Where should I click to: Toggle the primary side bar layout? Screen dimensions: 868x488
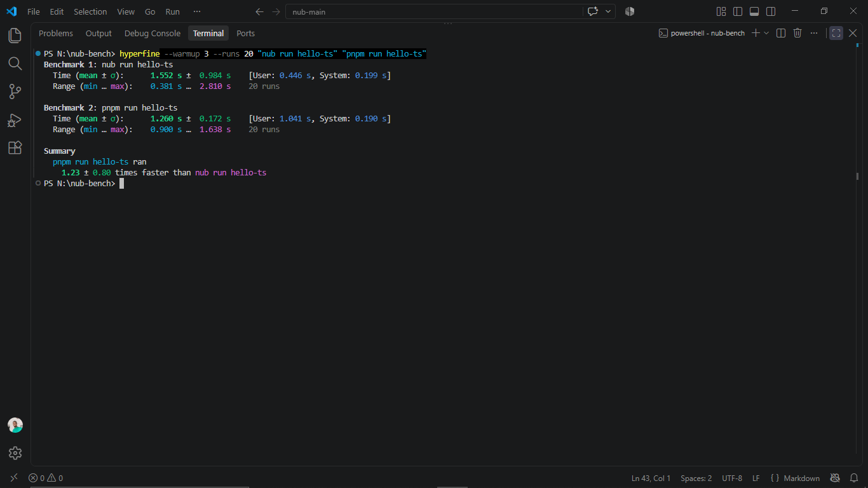pos(738,11)
